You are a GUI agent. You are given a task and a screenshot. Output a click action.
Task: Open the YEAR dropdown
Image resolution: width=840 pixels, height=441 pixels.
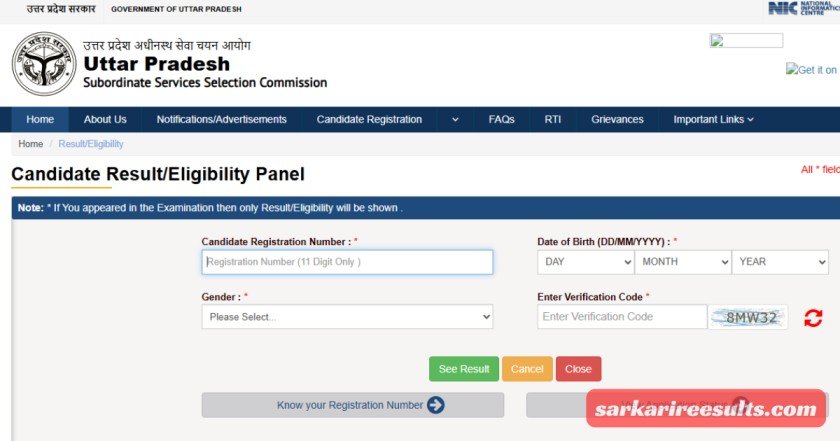click(779, 262)
